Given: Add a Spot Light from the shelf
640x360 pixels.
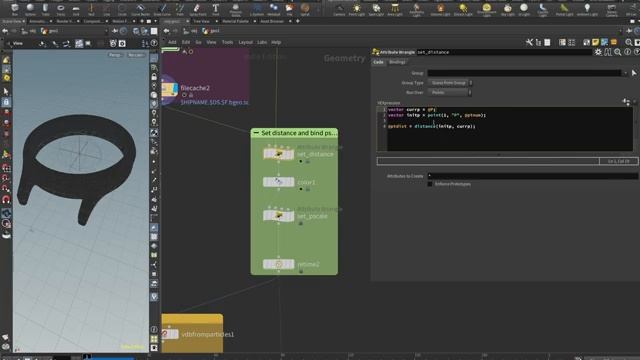Looking at the screenshot, I should click(376, 9).
